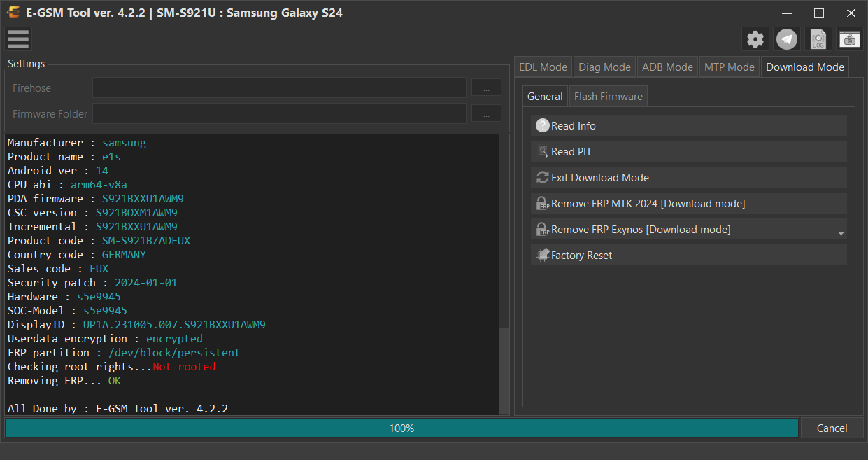Image resolution: width=868 pixels, height=460 pixels.
Task: Expand the Remove FRP Exynos dropdown arrow
Action: (841, 233)
